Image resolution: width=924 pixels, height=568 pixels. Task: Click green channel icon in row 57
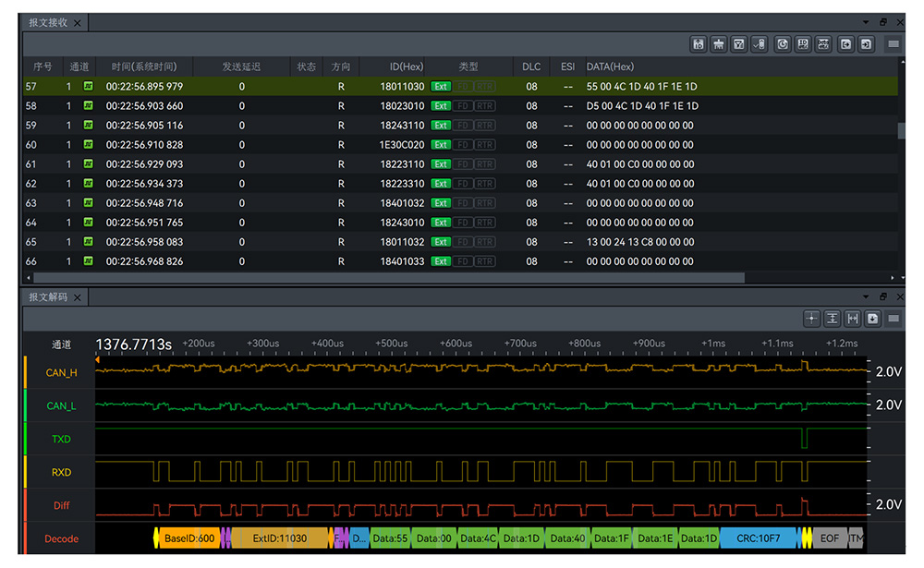[x=89, y=86]
